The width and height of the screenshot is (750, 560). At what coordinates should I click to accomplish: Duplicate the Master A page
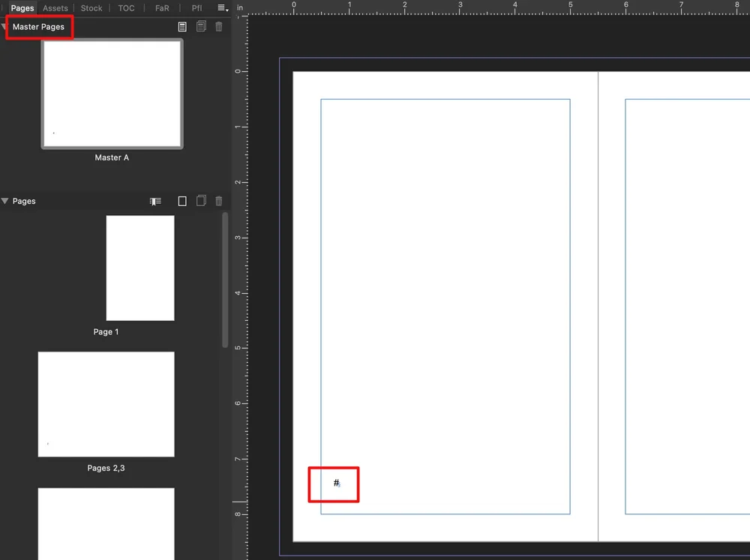point(201,26)
